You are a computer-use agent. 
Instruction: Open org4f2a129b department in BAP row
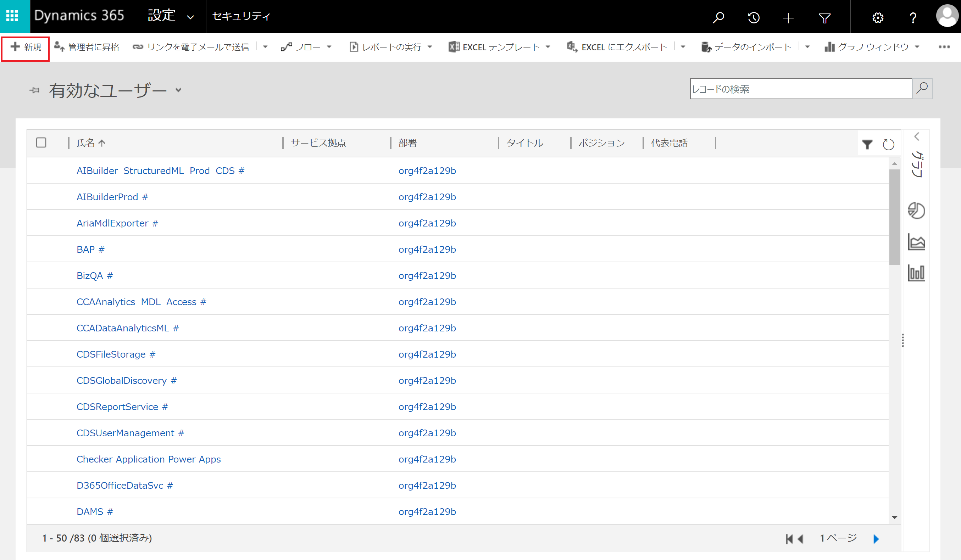coord(427,249)
